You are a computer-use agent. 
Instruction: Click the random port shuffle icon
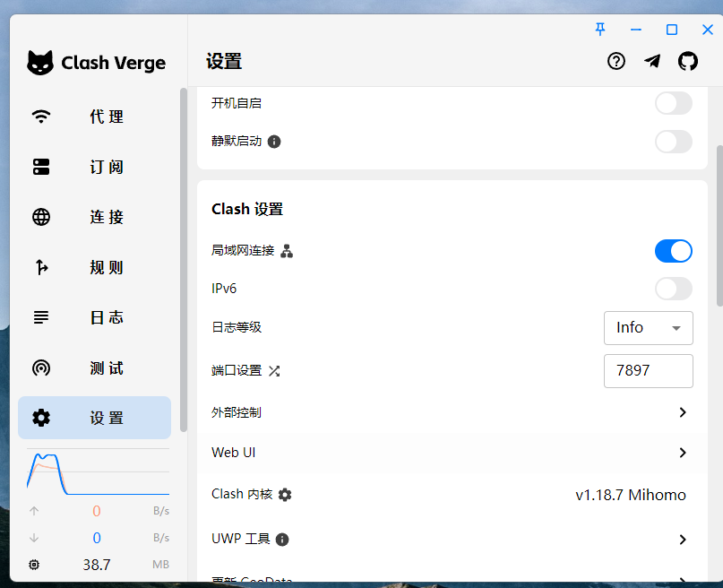(x=274, y=371)
